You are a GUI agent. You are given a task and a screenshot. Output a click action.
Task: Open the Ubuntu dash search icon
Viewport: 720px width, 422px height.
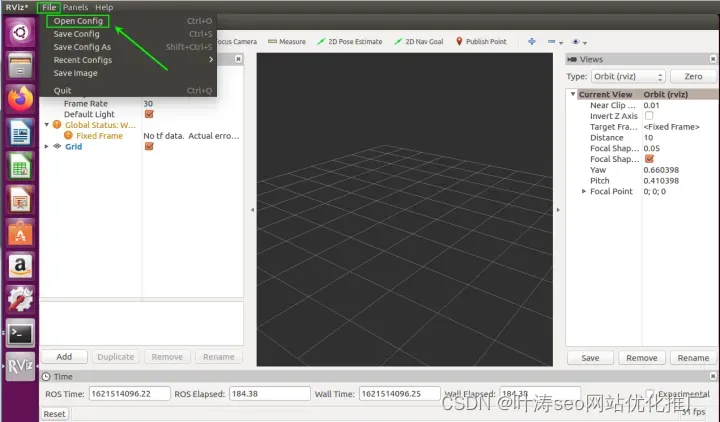point(20,32)
